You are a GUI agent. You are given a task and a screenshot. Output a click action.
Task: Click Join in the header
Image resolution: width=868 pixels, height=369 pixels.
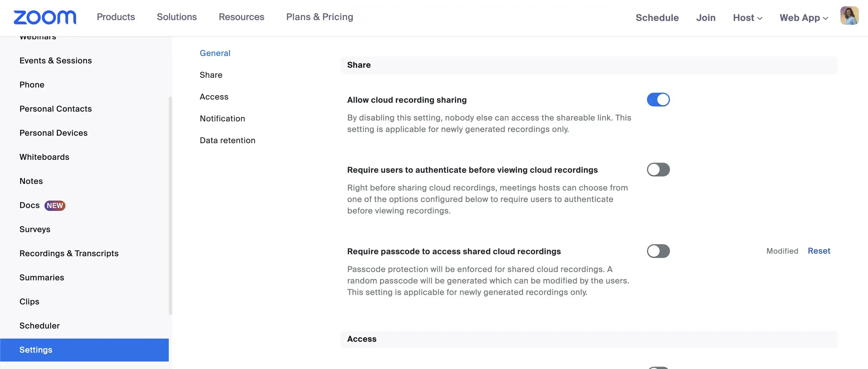tap(706, 18)
